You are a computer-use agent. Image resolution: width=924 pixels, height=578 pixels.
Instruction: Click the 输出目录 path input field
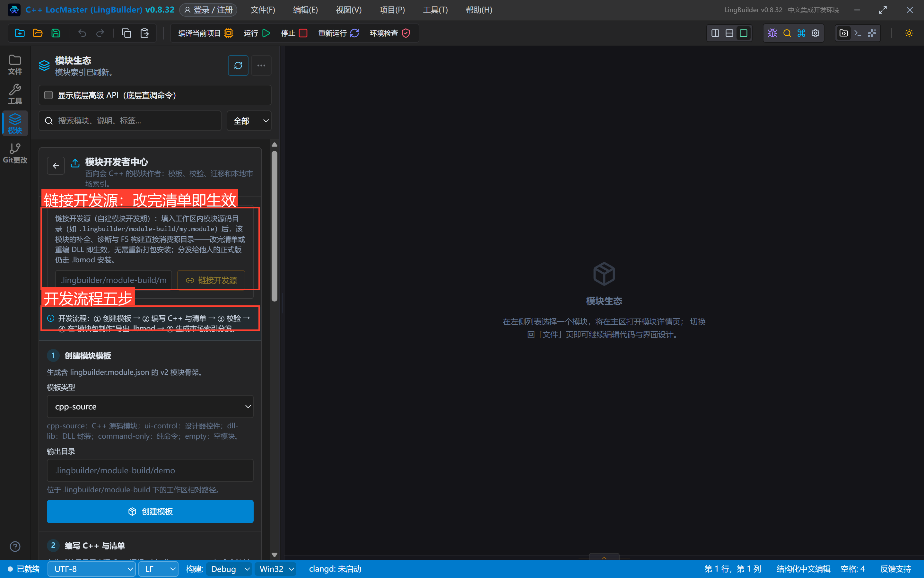(150, 470)
